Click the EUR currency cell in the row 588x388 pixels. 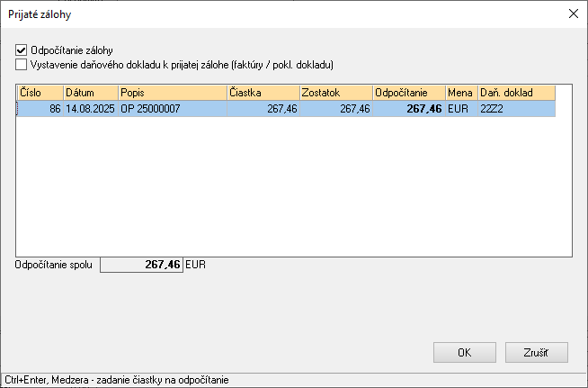pyautogui.click(x=460, y=109)
